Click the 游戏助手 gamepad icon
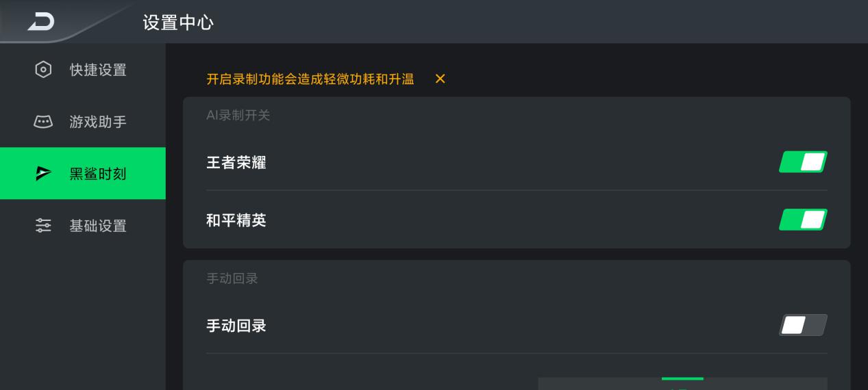 pyautogui.click(x=43, y=122)
